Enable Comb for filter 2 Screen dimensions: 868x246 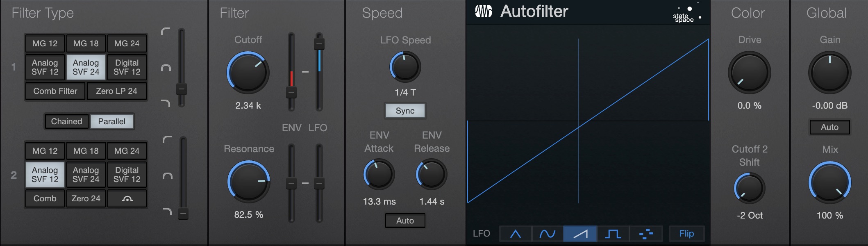point(45,198)
